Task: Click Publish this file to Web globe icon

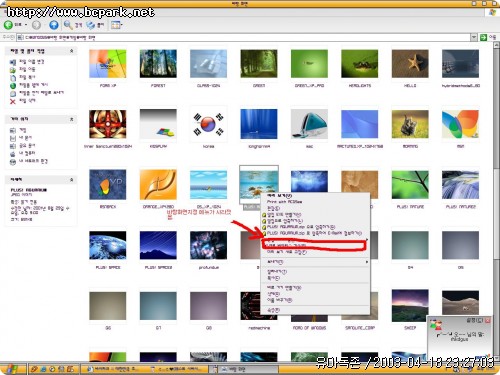Action: pos(13,85)
